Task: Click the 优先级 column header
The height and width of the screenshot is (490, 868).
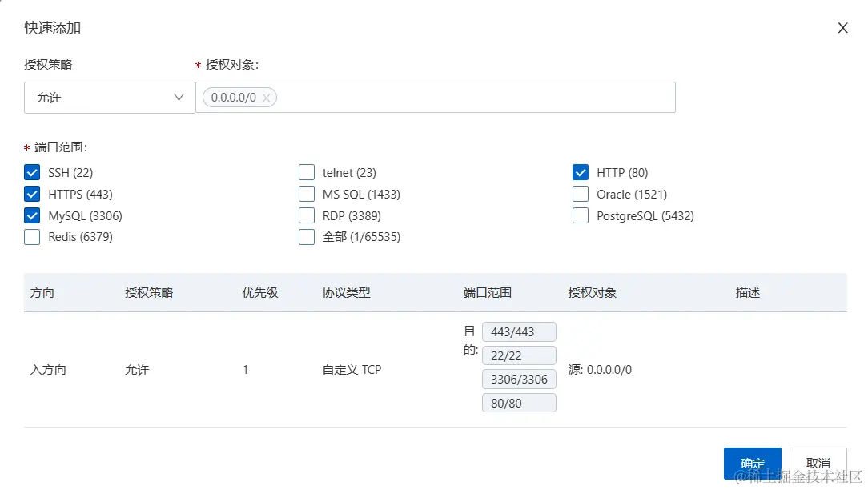Action: (x=260, y=293)
